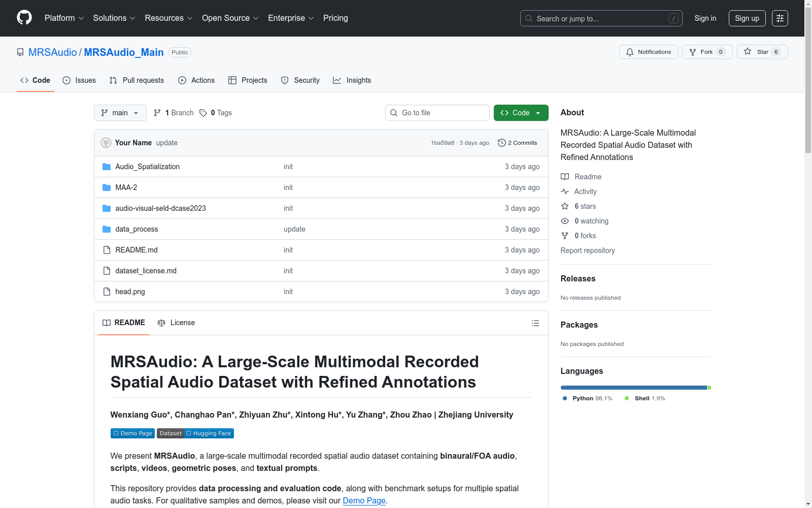Image resolution: width=812 pixels, height=508 pixels.
Task: Click the fork icon in Fork button
Action: [693, 52]
